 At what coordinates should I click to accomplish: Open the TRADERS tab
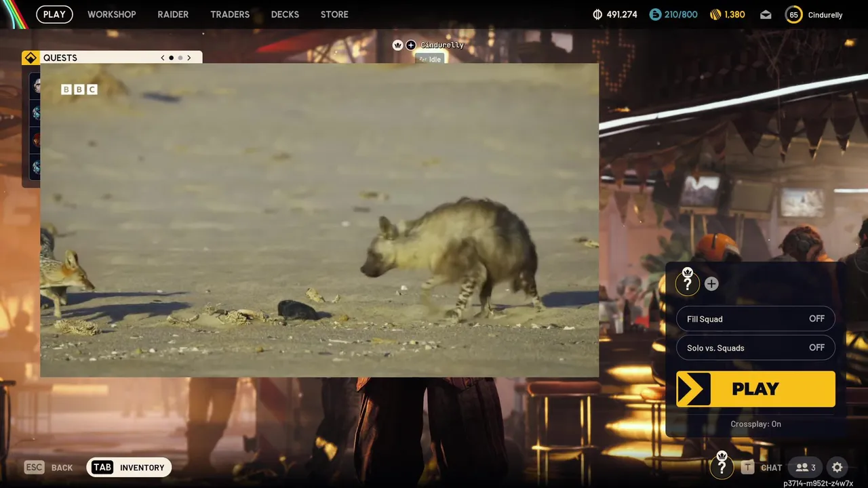(230, 14)
